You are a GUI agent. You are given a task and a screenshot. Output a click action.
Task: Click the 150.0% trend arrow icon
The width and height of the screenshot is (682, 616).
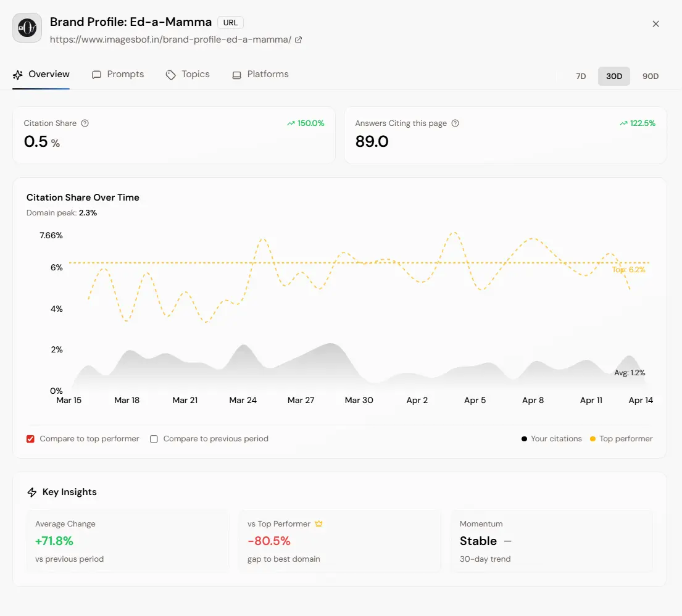point(291,123)
